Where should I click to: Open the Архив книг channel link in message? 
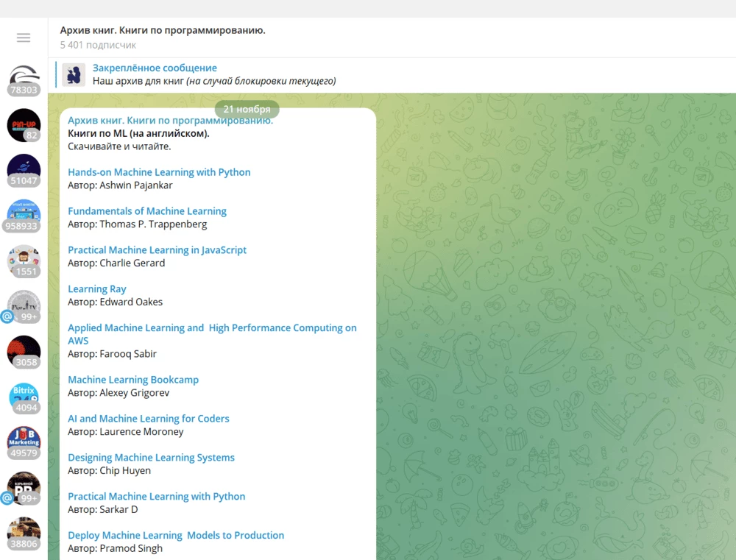[171, 121]
